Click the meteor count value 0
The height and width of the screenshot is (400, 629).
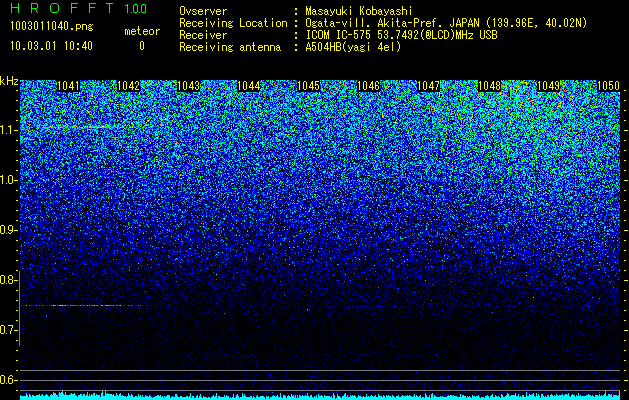(x=142, y=46)
